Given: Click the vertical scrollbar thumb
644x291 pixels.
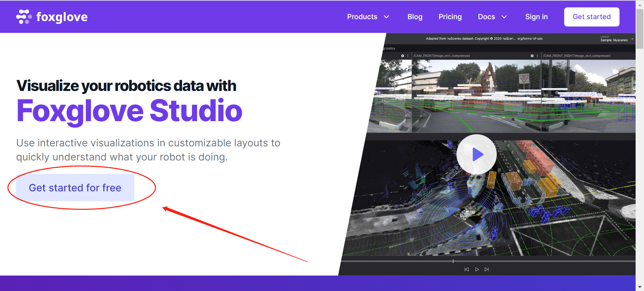Looking at the screenshot, I should pos(640,29).
